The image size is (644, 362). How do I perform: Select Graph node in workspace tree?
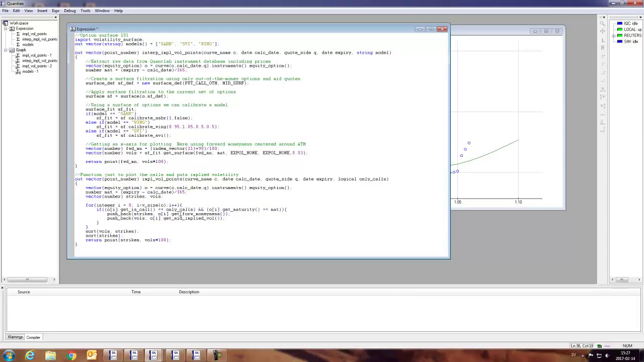click(21, 50)
